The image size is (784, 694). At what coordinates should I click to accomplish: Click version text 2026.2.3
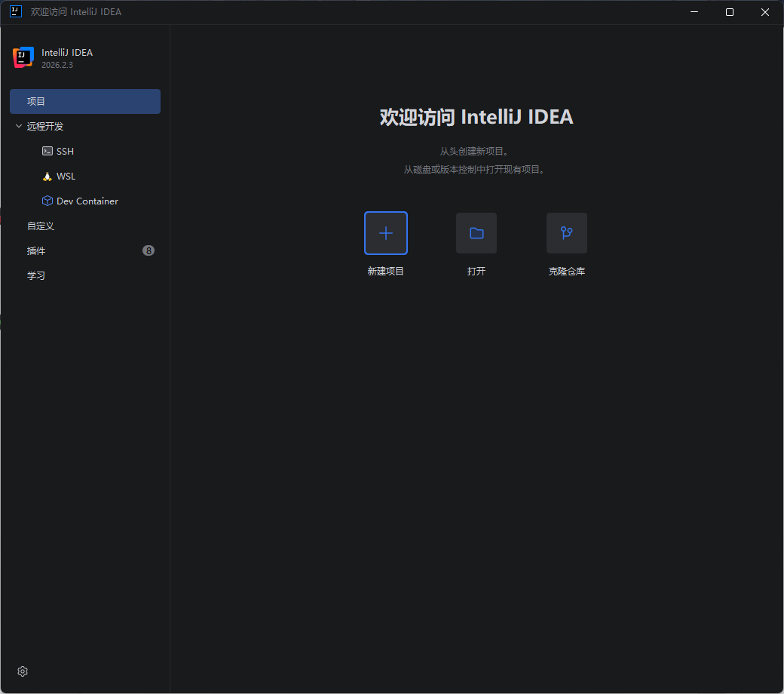(x=57, y=65)
